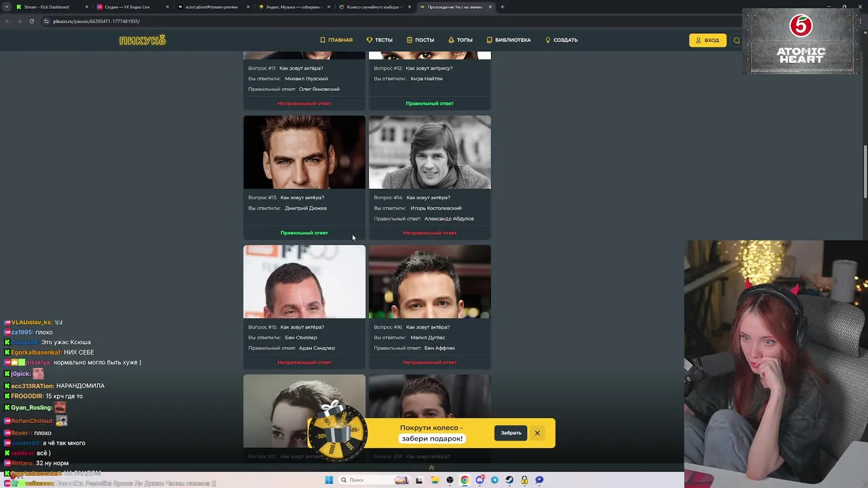Viewport: 868px width, 488px height.
Task: Open the Windows Start button
Action: click(x=329, y=480)
